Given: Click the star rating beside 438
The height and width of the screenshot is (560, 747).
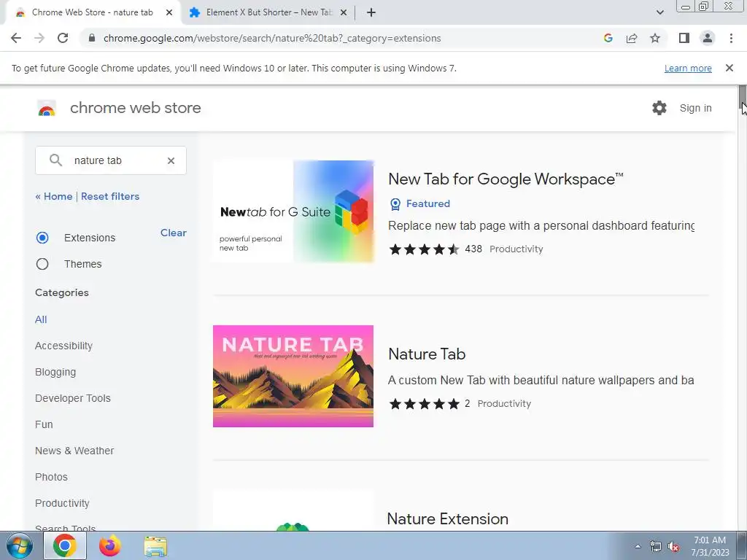Looking at the screenshot, I should [424, 249].
